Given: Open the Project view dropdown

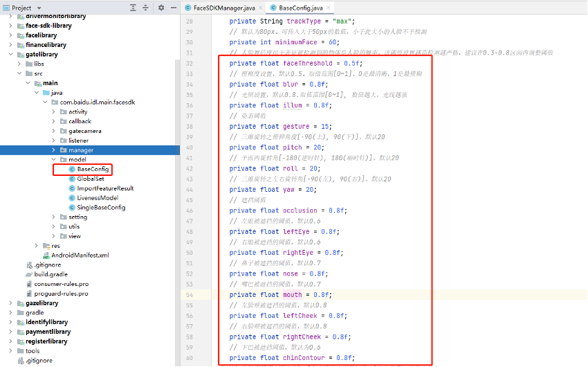Looking at the screenshot, I should pos(39,8).
